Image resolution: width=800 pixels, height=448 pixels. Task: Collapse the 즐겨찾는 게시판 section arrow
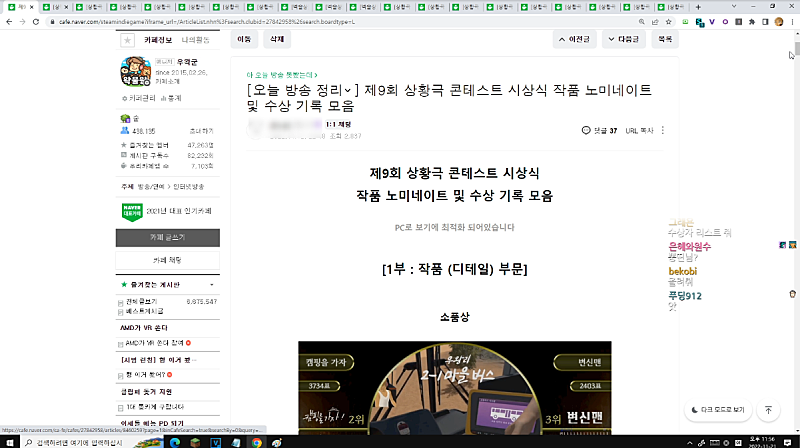[x=124, y=285]
